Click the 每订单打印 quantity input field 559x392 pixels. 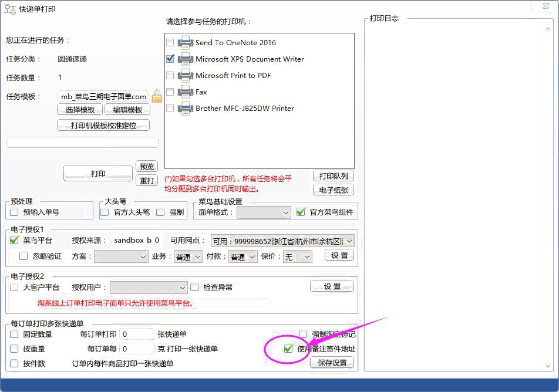(136, 334)
